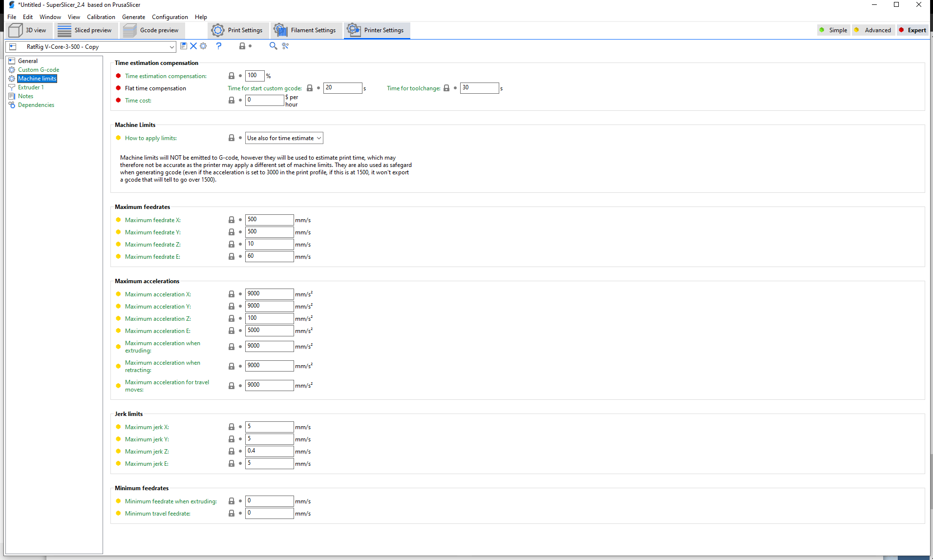This screenshot has height=560, width=933.
Task: Open printer gear icon beside the delete X
Action: (203, 46)
